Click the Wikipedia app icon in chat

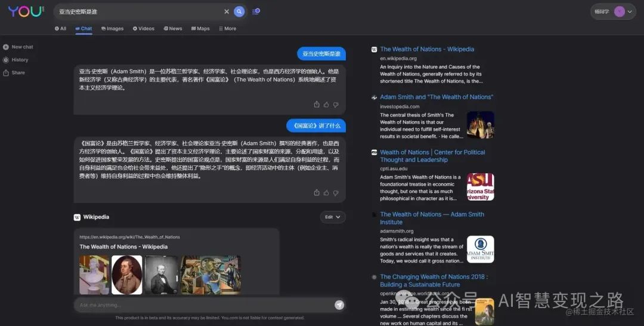click(x=77, y=217)
